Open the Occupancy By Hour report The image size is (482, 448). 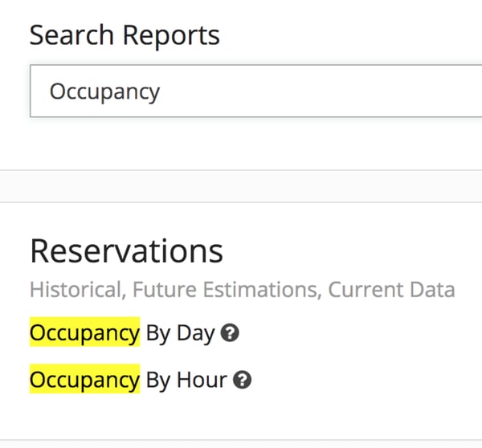(x=129, y=380)
